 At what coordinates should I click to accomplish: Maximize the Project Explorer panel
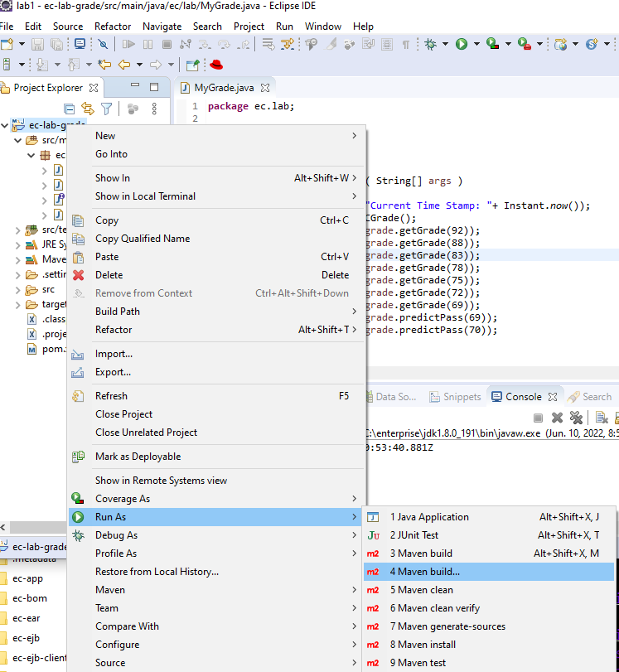click(x=154, y=87)
